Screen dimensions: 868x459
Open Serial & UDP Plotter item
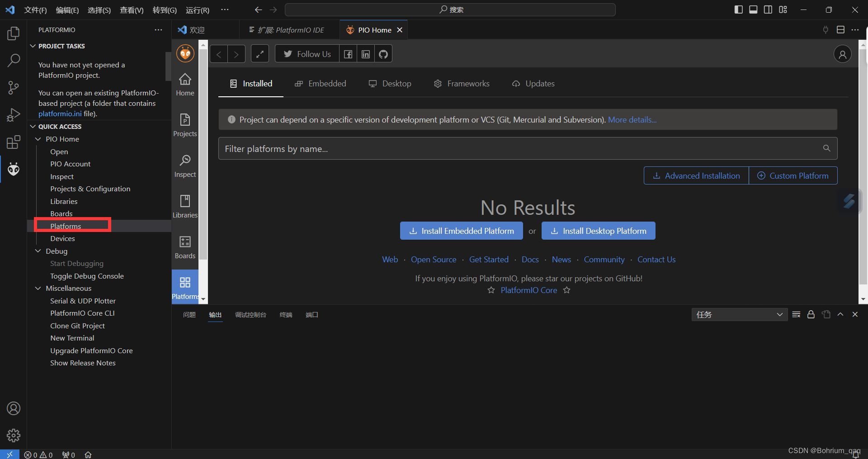coord(83,301)
